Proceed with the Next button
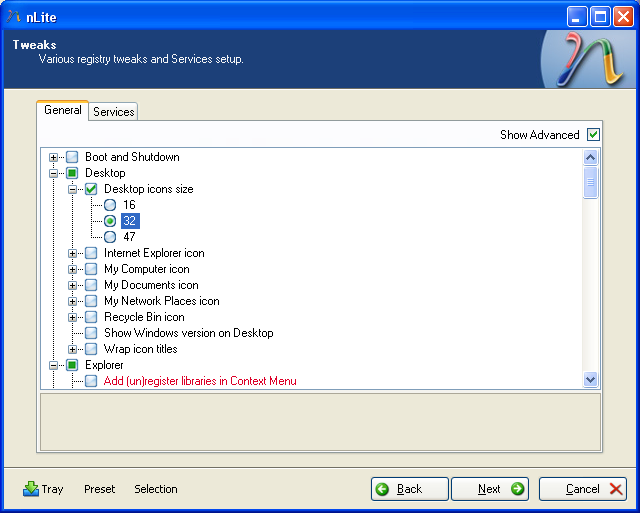The image size is (640, 513). pos(490,489)
